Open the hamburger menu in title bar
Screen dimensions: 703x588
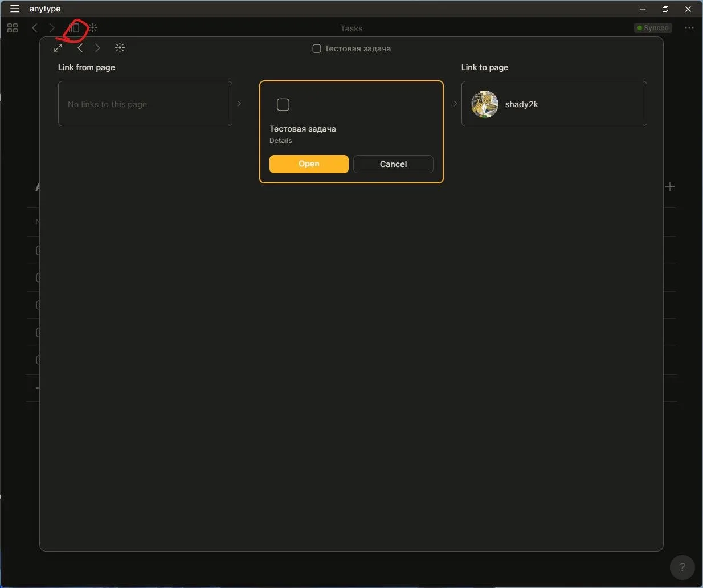pyautogui.click(x=15, y=9)
